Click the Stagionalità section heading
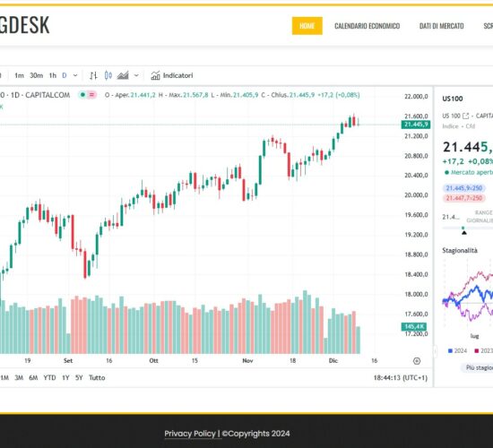This screenshot has height=448, width=493. coord(460,250)
